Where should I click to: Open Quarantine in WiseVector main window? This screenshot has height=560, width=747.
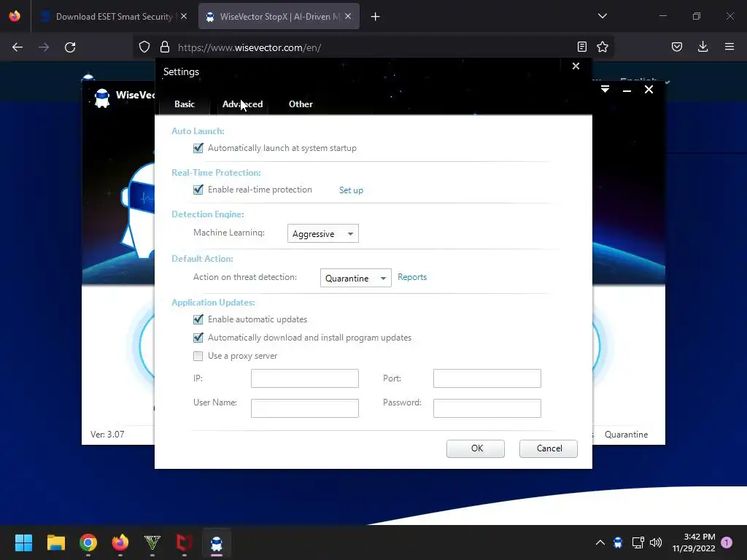(626, 435)
